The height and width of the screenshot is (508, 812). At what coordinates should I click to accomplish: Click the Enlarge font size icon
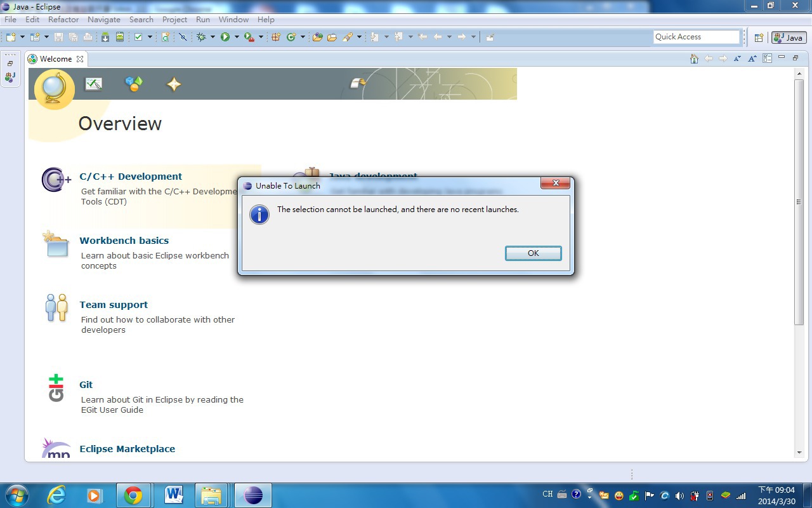click(752, 58)
